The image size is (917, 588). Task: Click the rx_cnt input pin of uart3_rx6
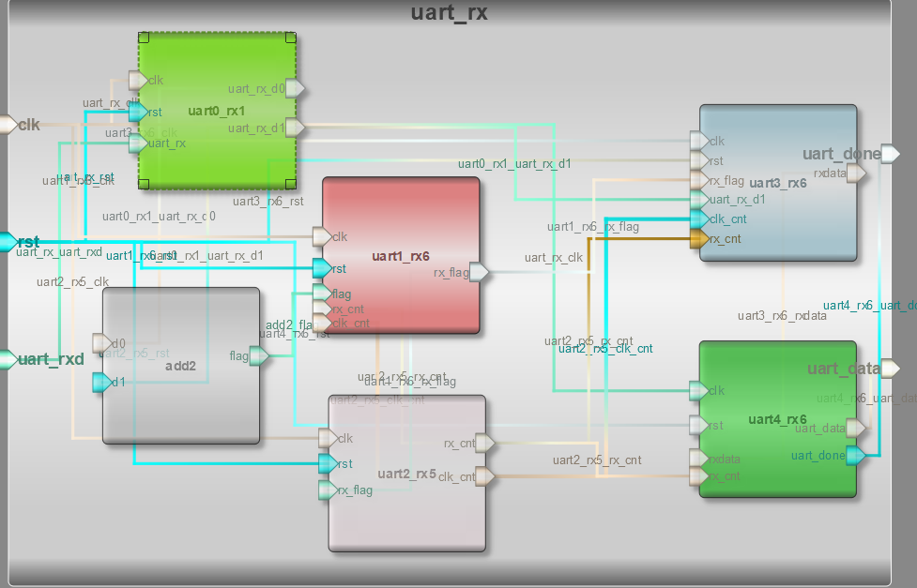[x=699, y=239]
